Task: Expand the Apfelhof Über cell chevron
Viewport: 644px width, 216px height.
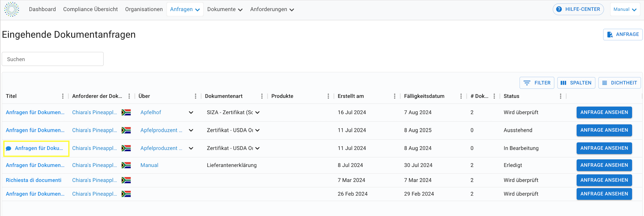Action: (191, 113)
